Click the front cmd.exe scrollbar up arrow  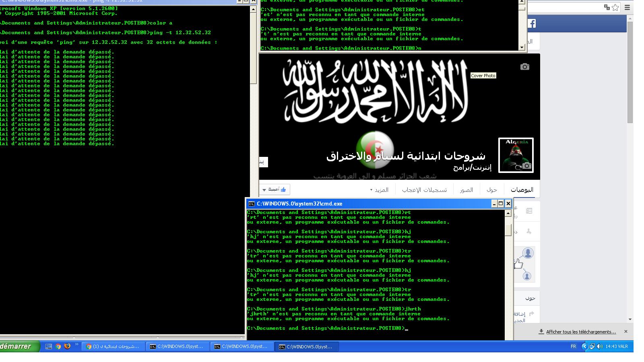(x=508, y=213)
